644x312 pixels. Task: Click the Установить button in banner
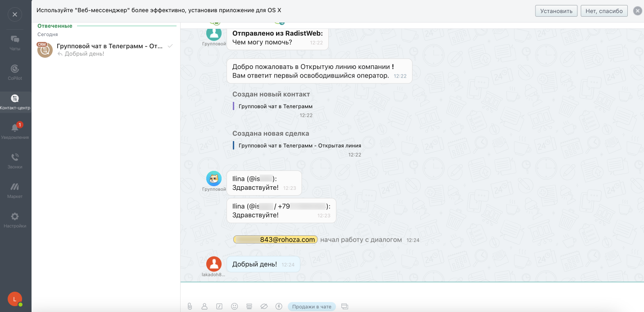point(556,11)
